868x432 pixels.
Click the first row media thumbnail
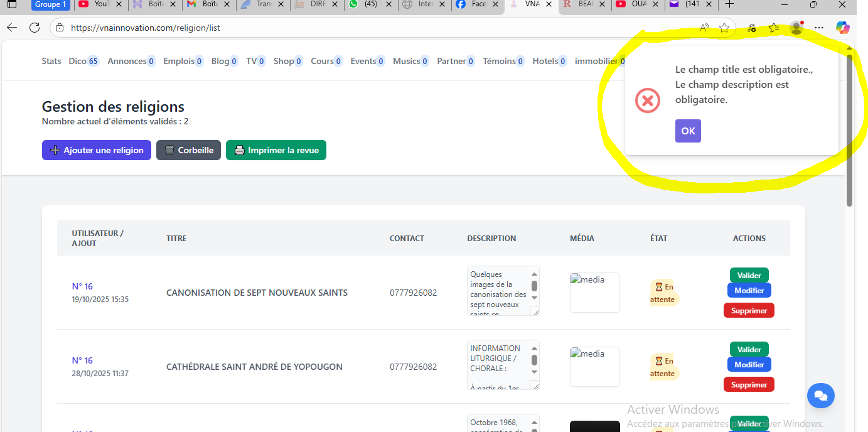pos(594,293)
